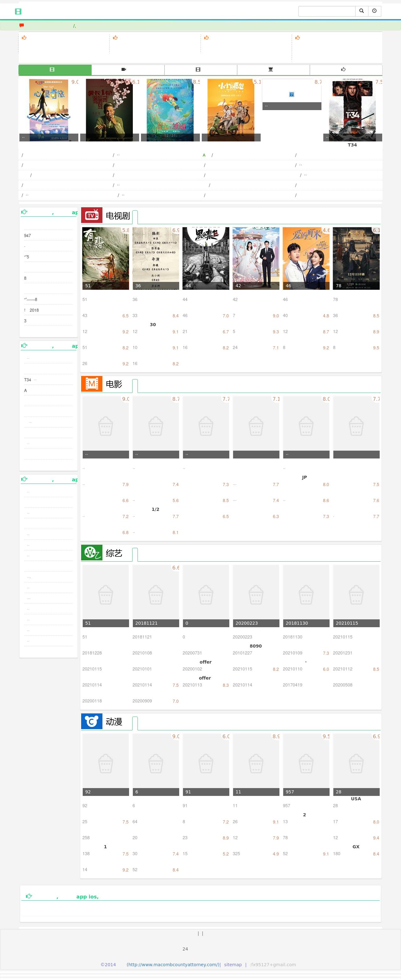The height and width of the screenshot is (980, 401).
Task: Click thumbs-up icon above sidebar list with 947
Action: coord(24,212)
